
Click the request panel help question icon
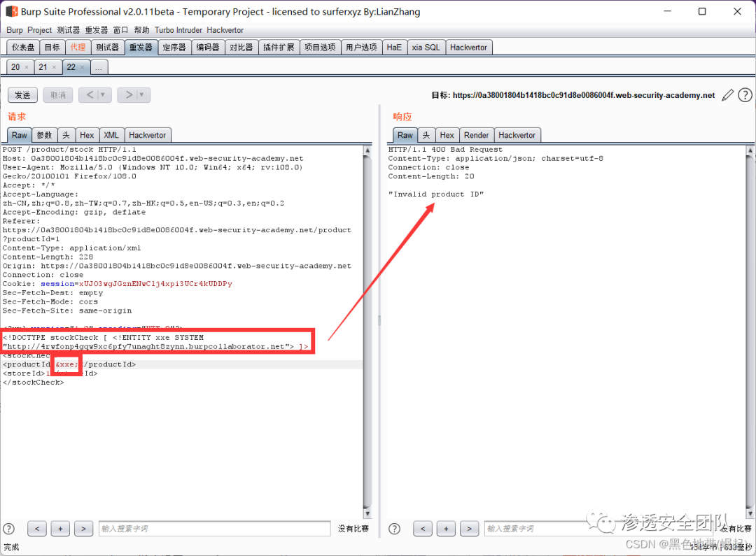tap(8, 529)
